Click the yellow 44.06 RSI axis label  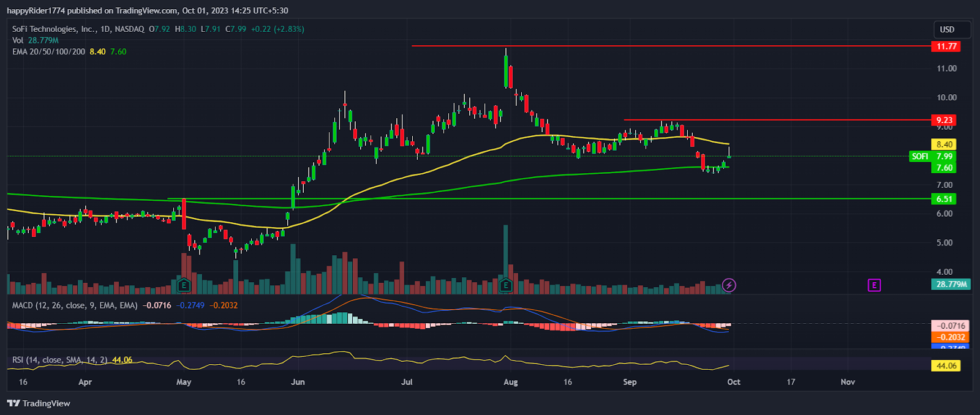946,366
